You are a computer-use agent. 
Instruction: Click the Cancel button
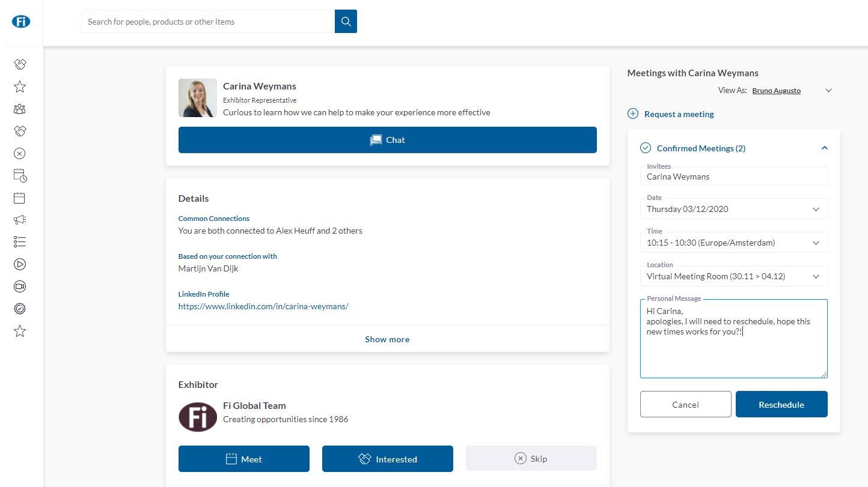(x=686, y=404)
